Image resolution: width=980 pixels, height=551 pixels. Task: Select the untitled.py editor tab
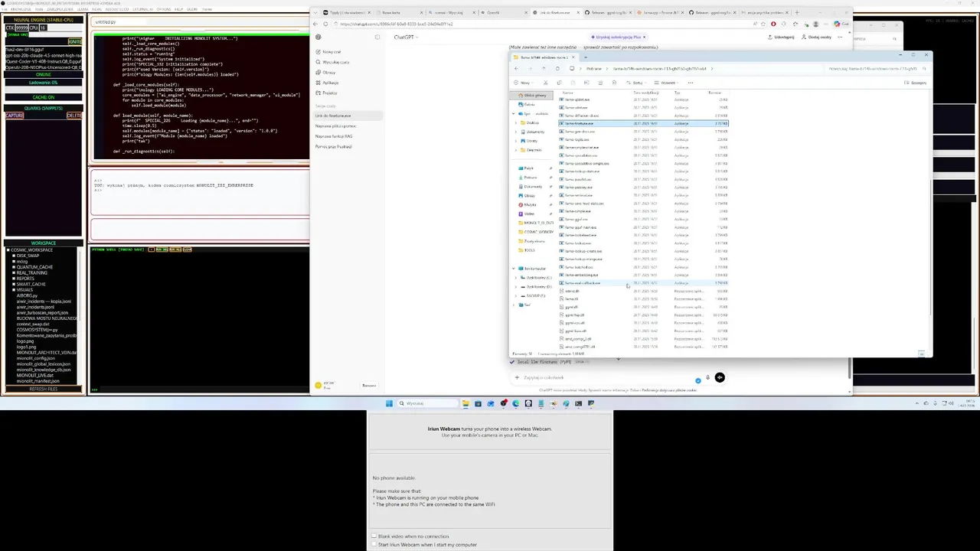pos(106,22)
